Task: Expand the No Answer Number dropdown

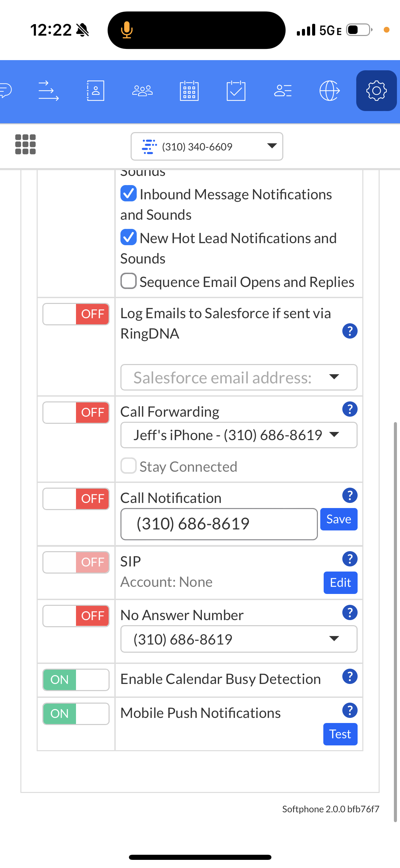Action: tap(239, 639)
